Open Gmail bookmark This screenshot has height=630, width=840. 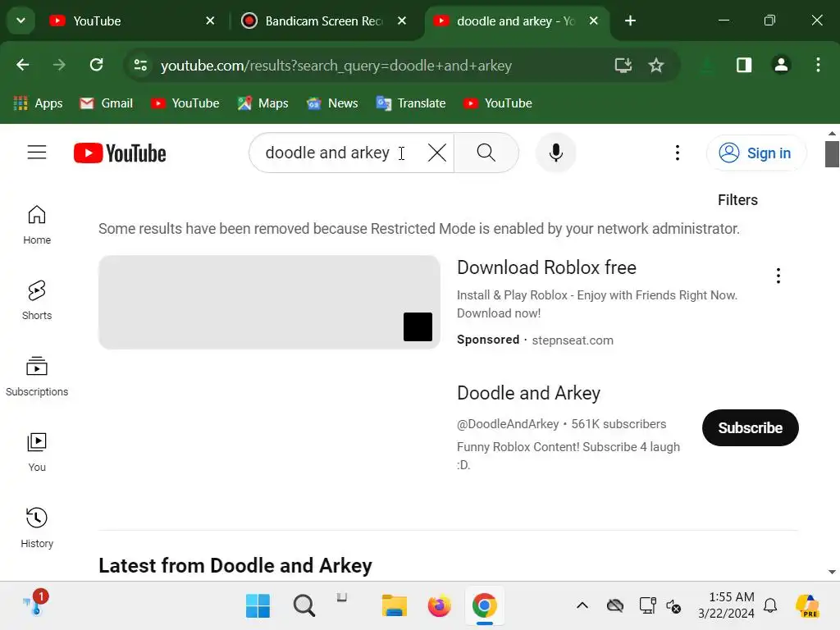tap(106, 103)
